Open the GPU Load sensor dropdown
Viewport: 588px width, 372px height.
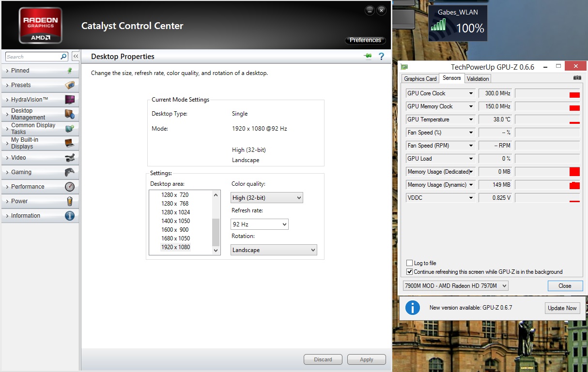pos(470,159)
